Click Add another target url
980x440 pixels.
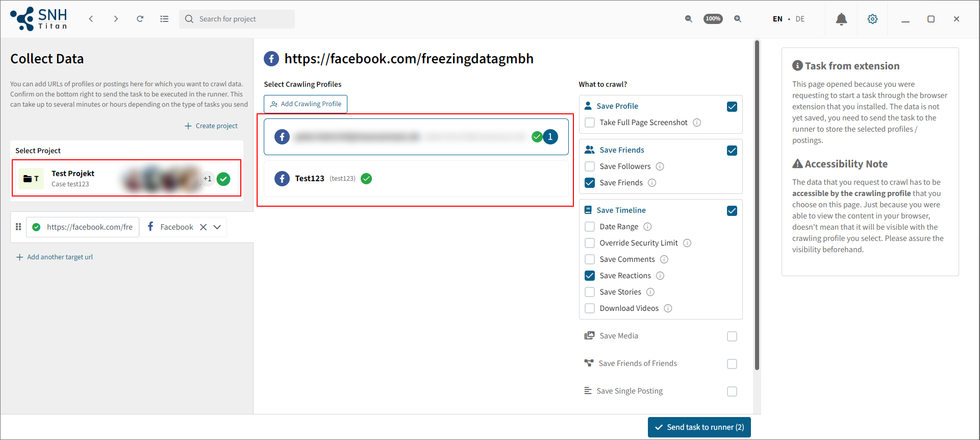click(55, 257)
